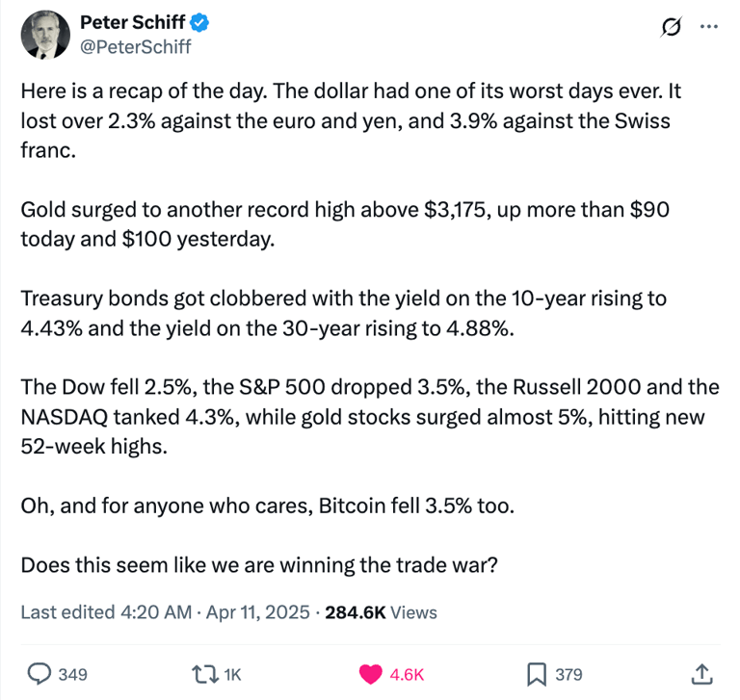Image resolution: width=740 pixels, height=700 pixels.
Task: Toggle the bookmark icon
Action: click(537, 674)
